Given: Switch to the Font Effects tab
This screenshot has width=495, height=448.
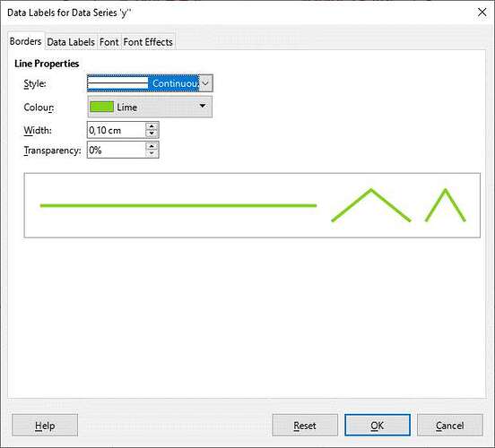Looking at the screenshot, I should [148, 42].
